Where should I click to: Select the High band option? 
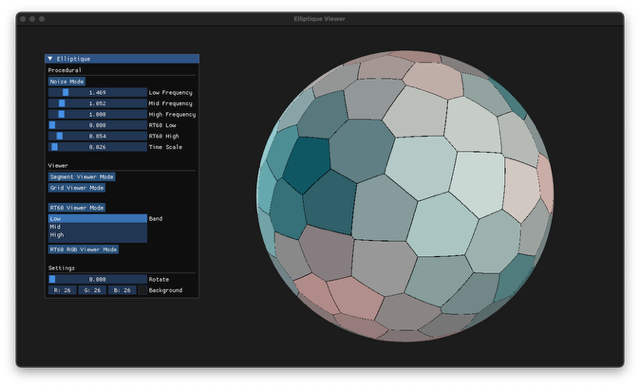pyautogui.click(x=98, y=235)
